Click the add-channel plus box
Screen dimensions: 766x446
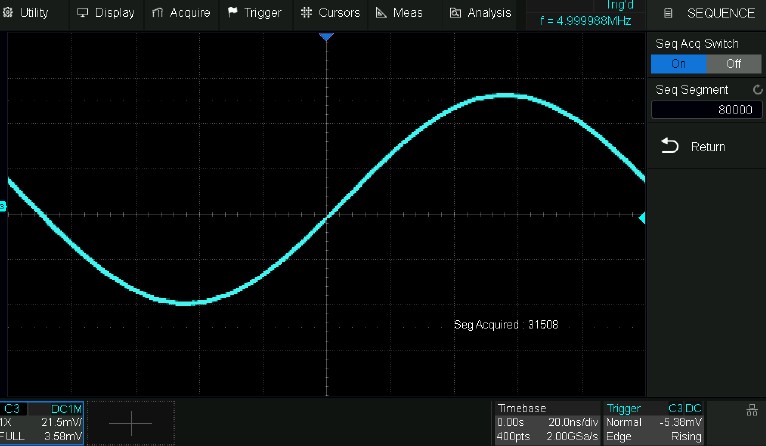pyautogui.click(x=131, y=423)
